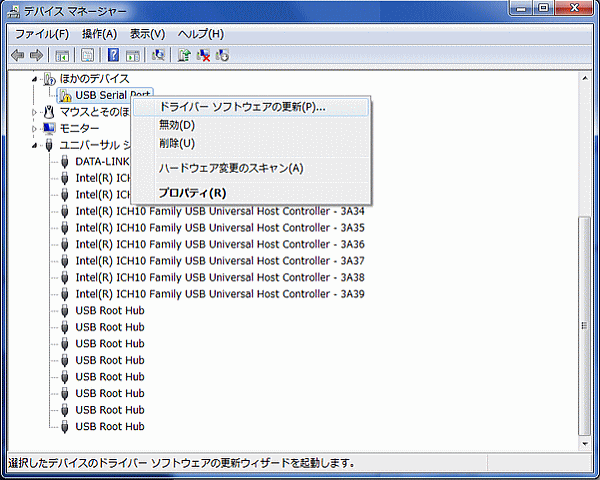Open the 操作(A) menu
Viewport: 600px width, 480px height.
tap(99, 34)
